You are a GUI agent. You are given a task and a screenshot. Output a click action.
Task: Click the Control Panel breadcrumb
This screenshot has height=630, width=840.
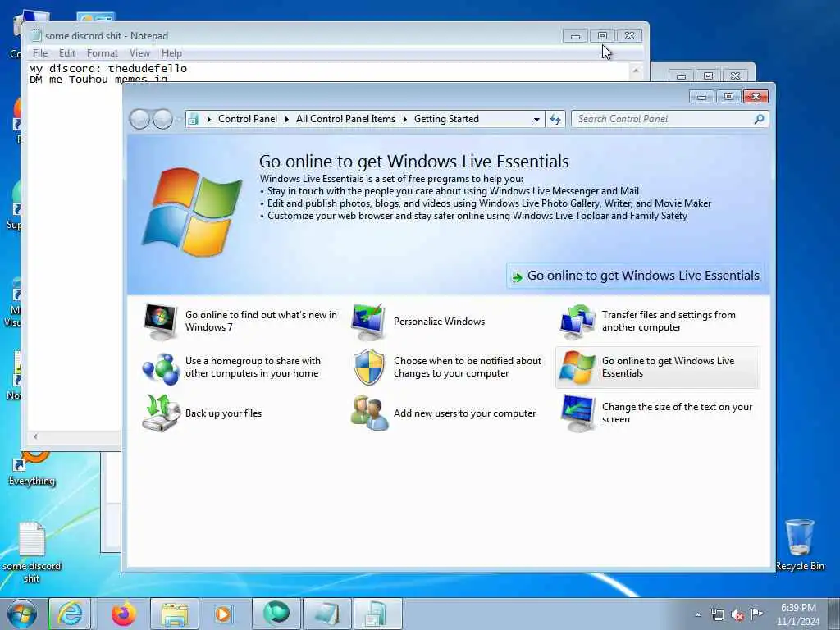point(248,119)
